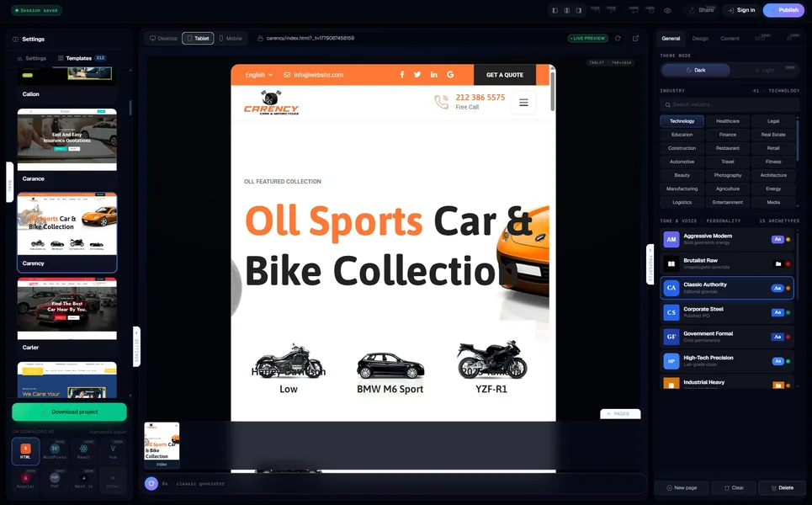Choose Brutalist Raw archetype
The width and height of the screenshot is (812, 505).
[x=727, y=263]
